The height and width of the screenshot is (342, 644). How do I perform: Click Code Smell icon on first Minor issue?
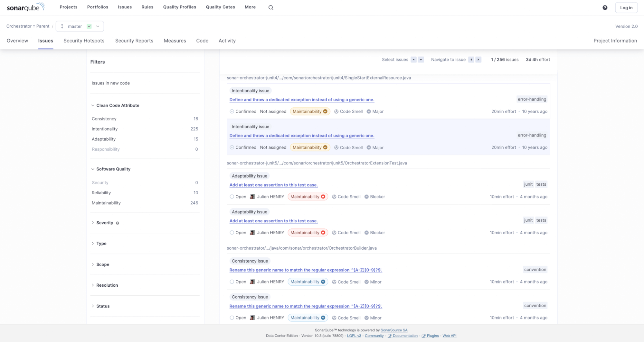334,282
